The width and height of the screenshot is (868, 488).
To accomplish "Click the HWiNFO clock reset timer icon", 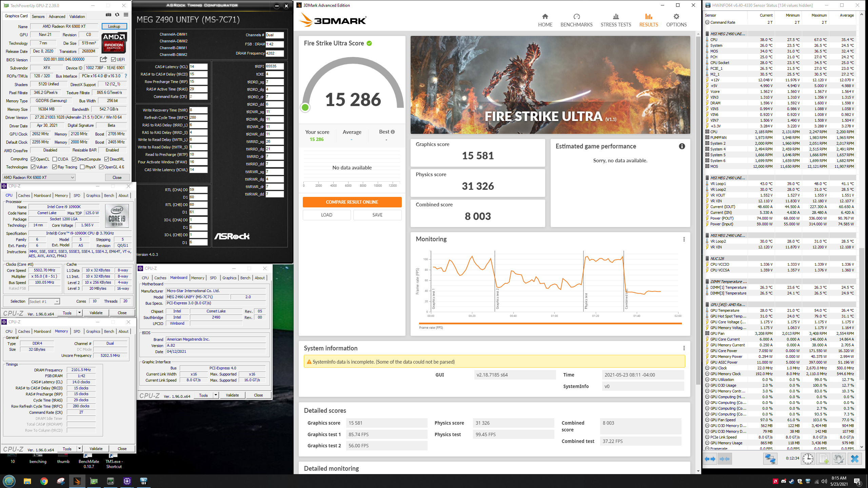I will (808, 459).
